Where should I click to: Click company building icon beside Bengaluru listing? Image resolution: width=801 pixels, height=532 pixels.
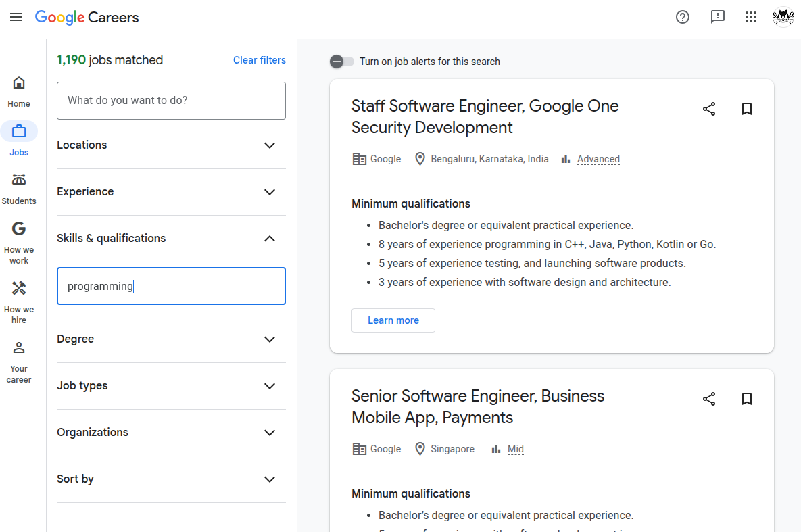[360, 159]
